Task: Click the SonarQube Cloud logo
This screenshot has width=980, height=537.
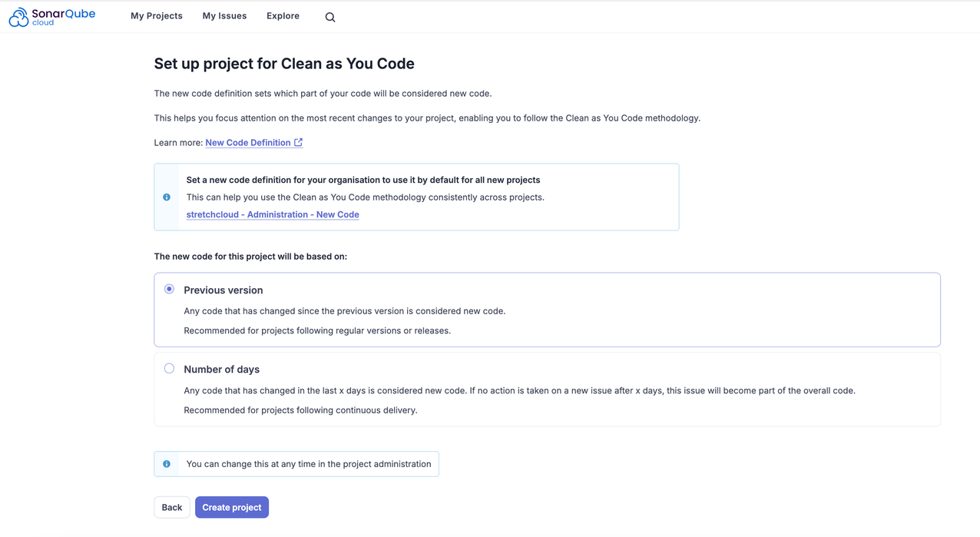Action: (51, 15)
